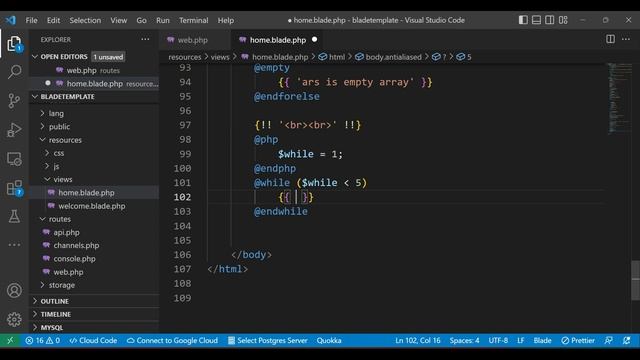
Task: Open the feedback icon in status bar
Action: pos(609,340)
